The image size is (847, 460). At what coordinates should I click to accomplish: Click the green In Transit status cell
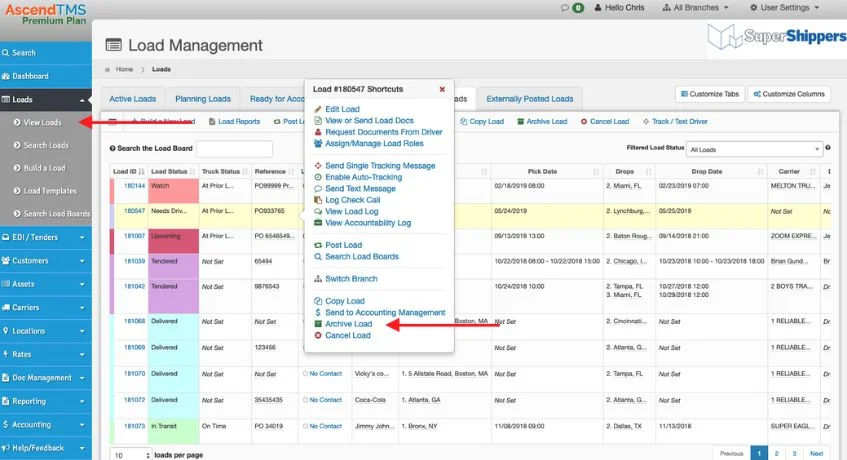pyautogui.click(x=173, y=431)
